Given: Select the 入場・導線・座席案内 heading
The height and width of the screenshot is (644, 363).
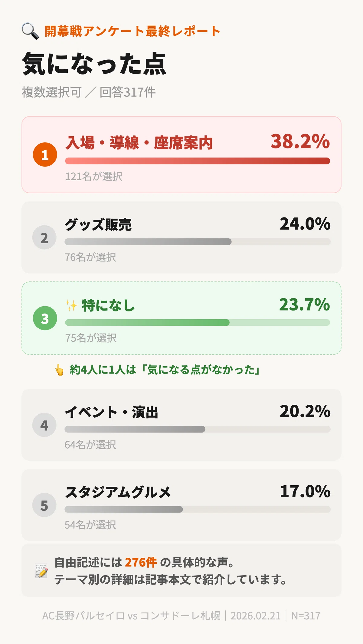Looking at the screenshot, I should [139, 143].
